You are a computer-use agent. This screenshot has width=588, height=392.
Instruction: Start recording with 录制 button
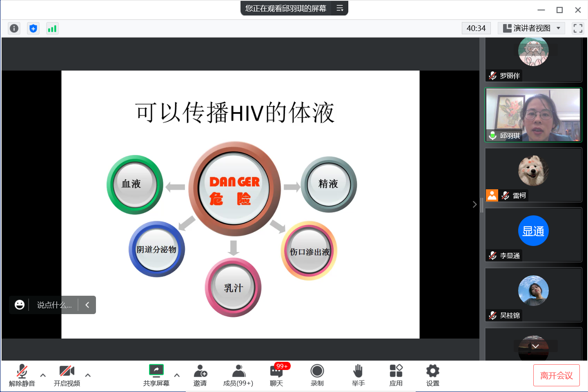point(317,375)
